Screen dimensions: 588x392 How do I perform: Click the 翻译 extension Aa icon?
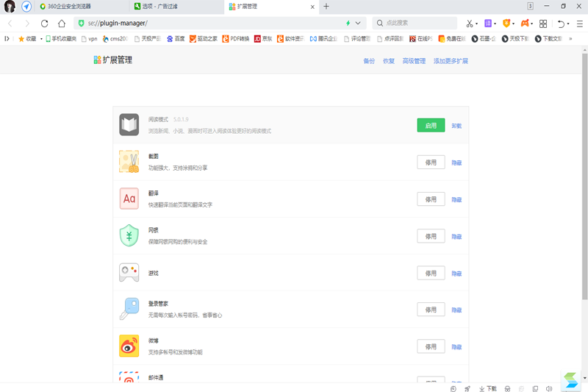pos(129,199)
